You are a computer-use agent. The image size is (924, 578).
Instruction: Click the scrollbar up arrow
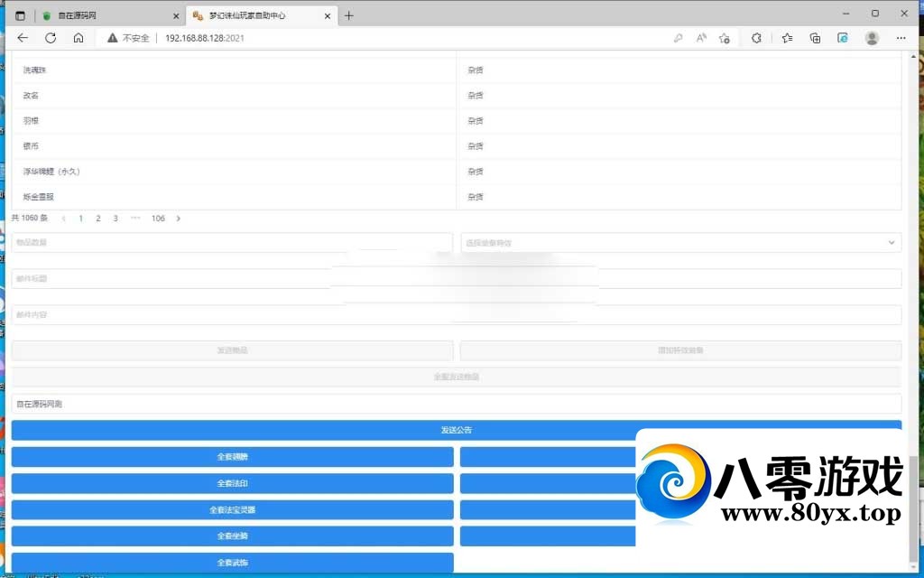coord(914,57)
